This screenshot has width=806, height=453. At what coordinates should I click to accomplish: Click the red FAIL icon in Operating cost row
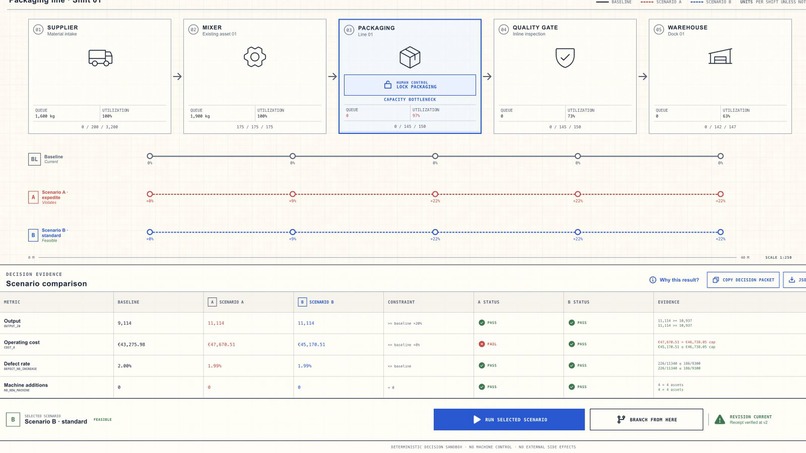tap(482, 344)
